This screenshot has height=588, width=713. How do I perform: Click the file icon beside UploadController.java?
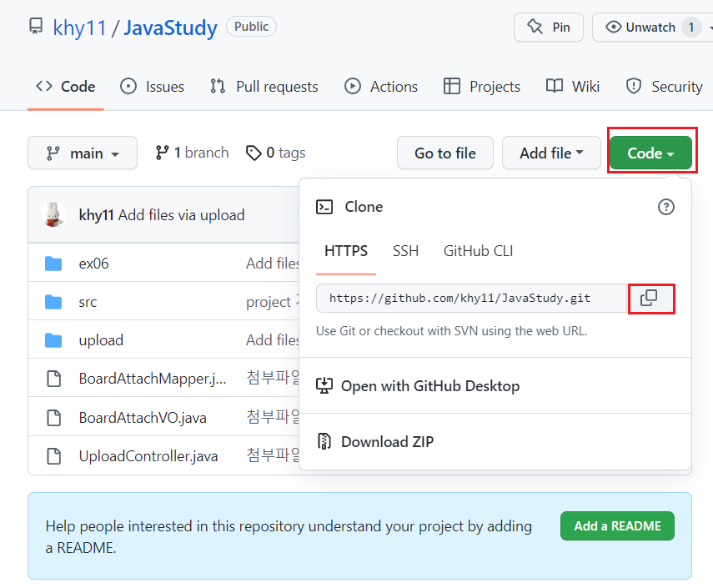54,455
